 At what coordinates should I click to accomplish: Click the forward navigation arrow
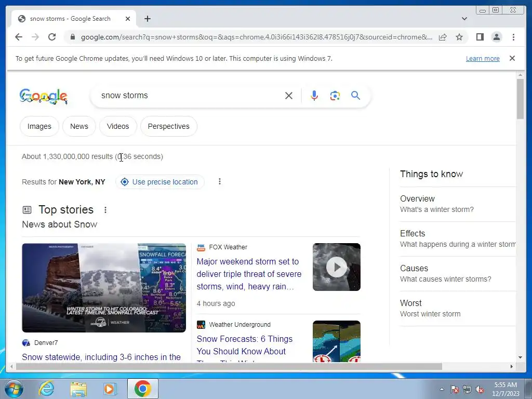click(35, 37)
